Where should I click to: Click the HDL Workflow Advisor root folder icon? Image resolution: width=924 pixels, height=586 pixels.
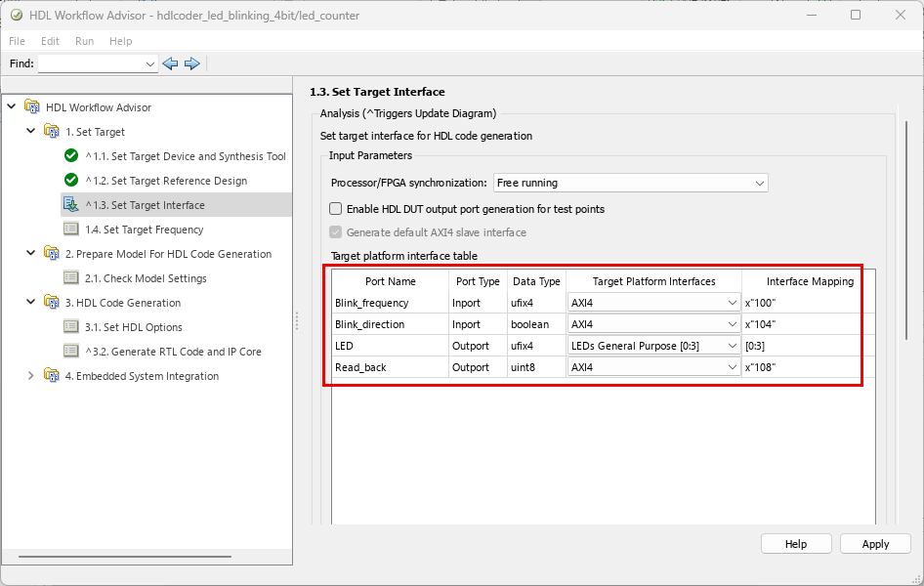point(32,107)
